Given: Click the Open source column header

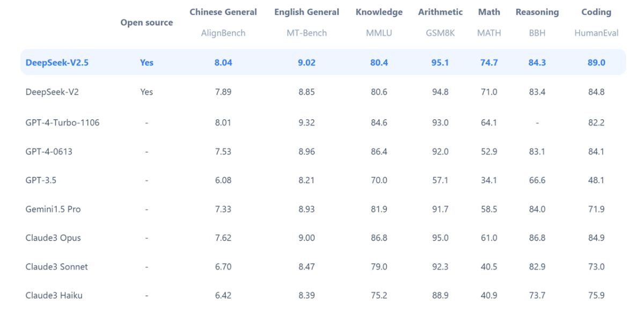Looking at the screenshot, I should coord(147,23).
